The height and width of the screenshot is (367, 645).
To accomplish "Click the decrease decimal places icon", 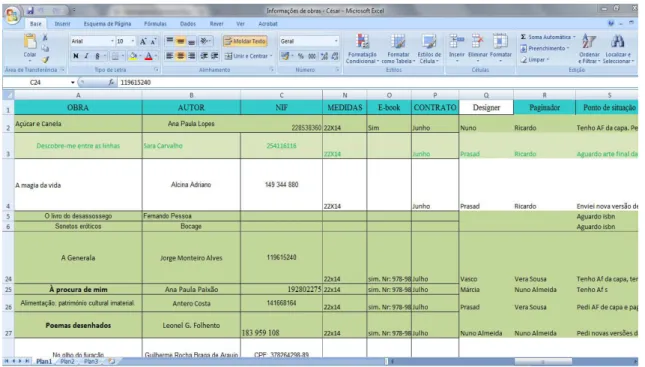I will pos(335,56).
